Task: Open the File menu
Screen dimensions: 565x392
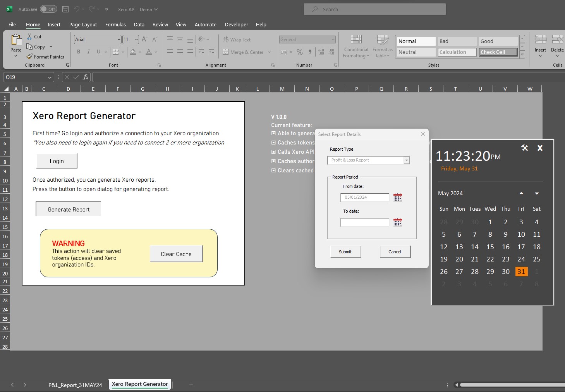Action: [12, 24]
